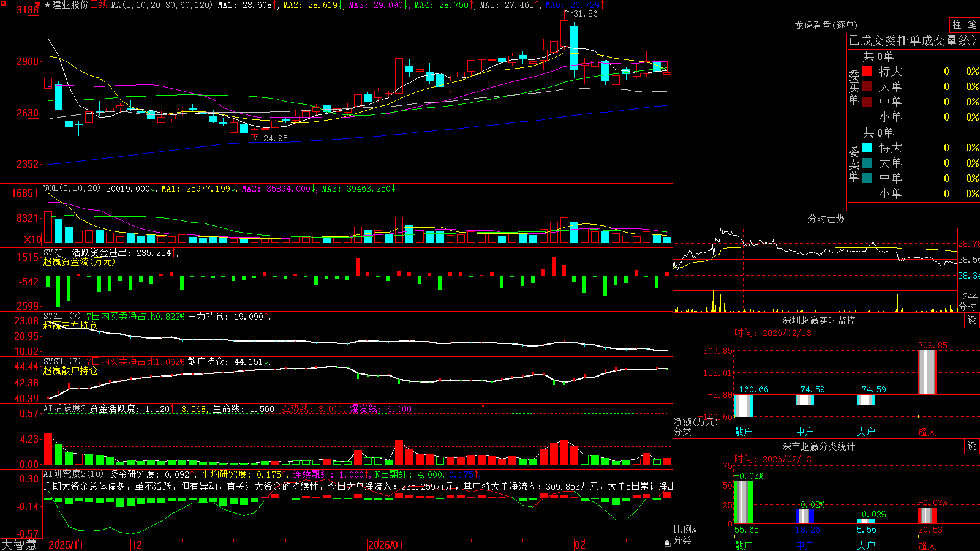The image size is (980, 551).
Task: Click the 深圳超赢实时监控 panel title
Action: tap(818, 320)
